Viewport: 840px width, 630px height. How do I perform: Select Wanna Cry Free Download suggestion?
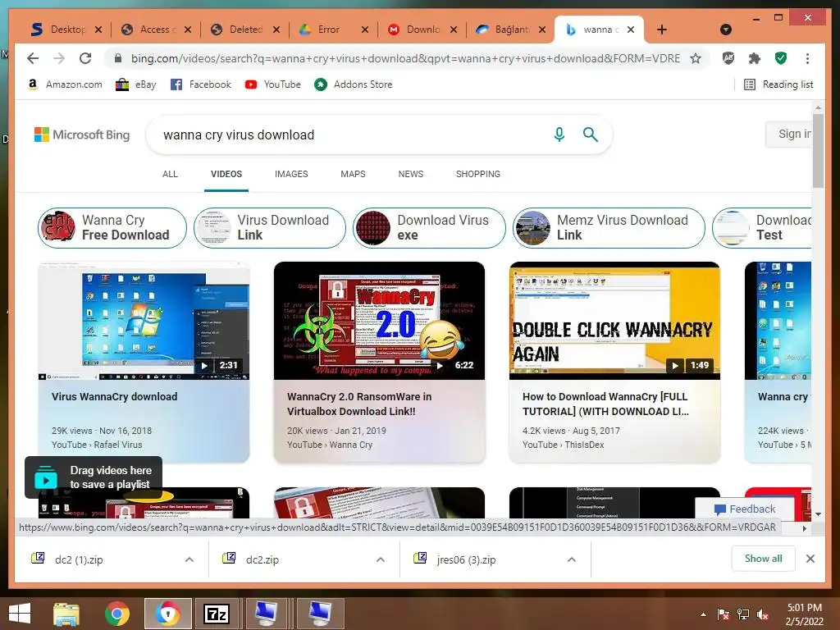(x=112, y=228)
